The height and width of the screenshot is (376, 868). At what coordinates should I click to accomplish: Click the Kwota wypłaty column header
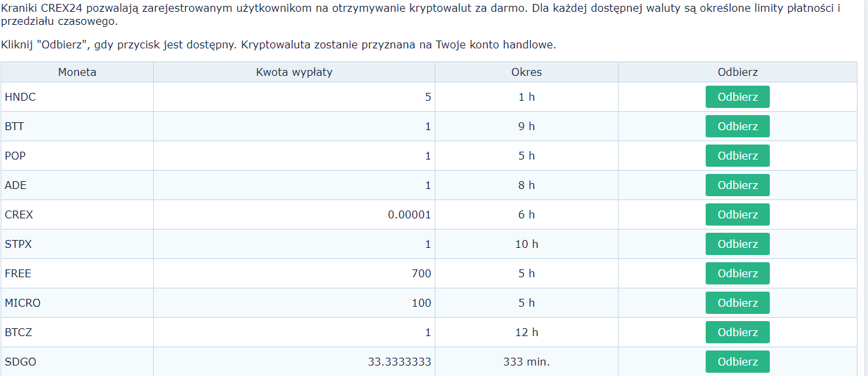click(294, 72)
